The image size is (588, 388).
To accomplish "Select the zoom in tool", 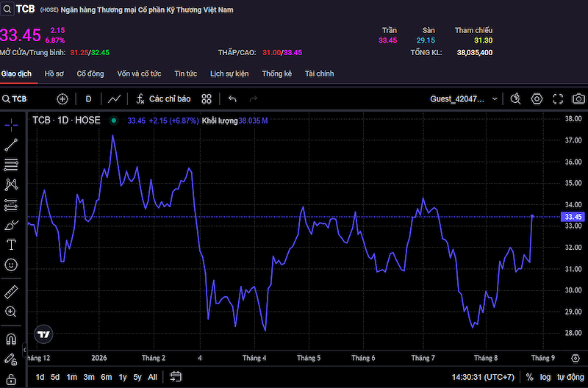I will (x=10, y=312).
